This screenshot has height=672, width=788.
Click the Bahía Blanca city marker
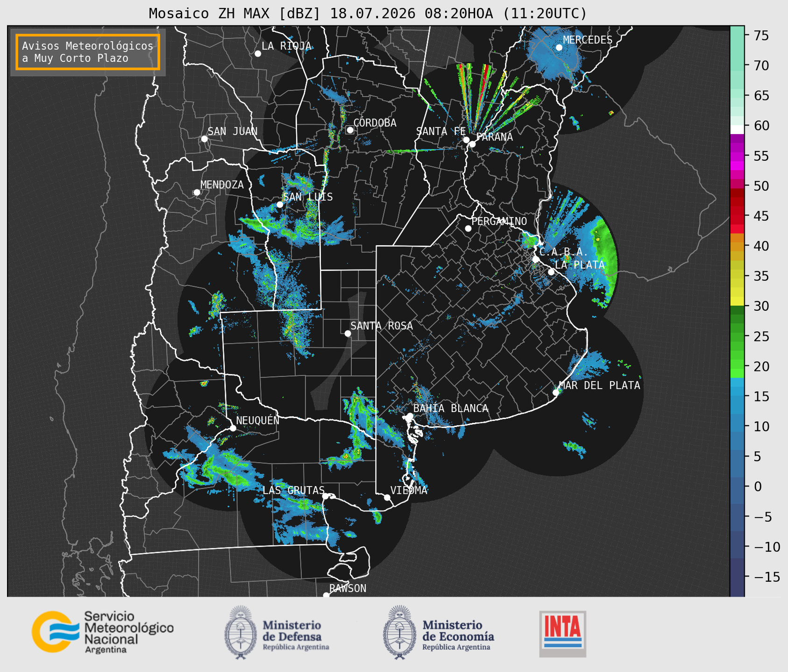pyautogui.click(x=410, y=416)
